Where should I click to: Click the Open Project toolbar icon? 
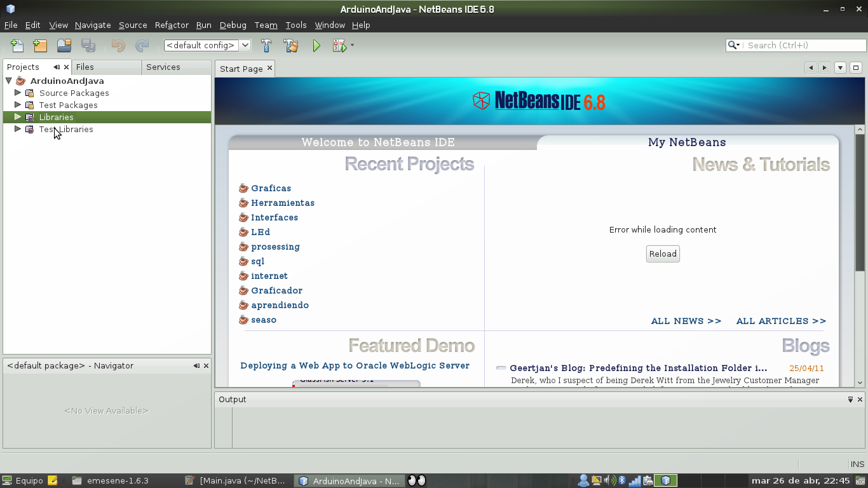coord(64,45)
